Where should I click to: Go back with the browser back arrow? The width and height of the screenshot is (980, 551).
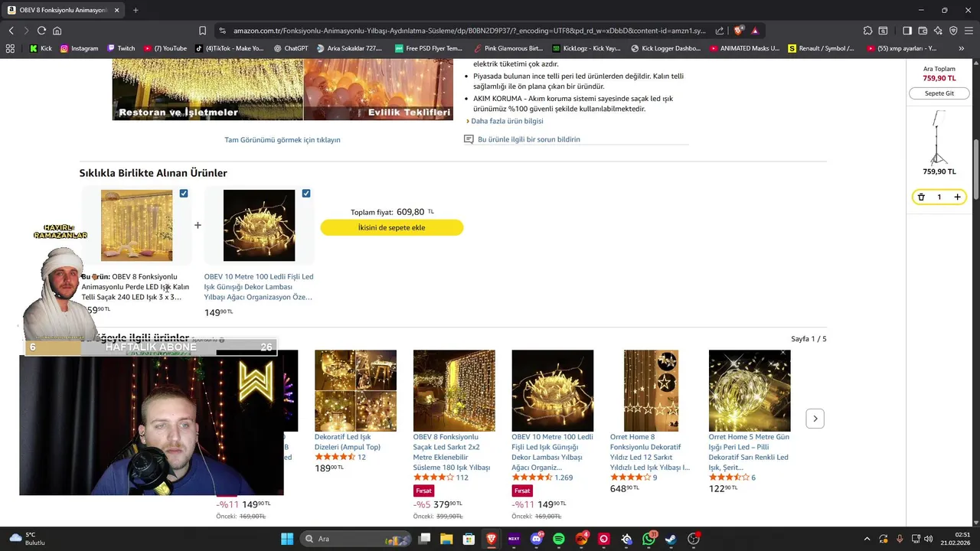(x=11, y=31)
